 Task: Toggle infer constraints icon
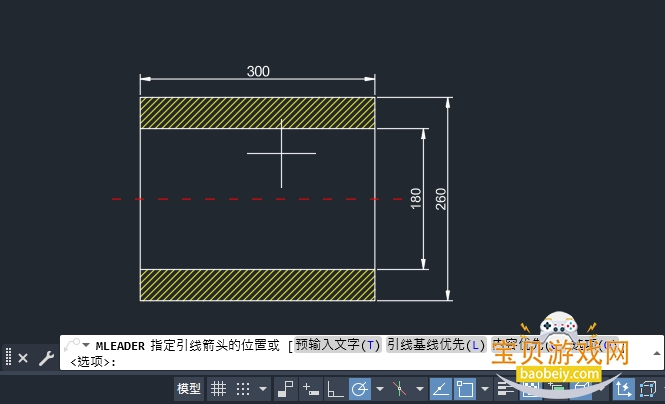tap(285, 389)
